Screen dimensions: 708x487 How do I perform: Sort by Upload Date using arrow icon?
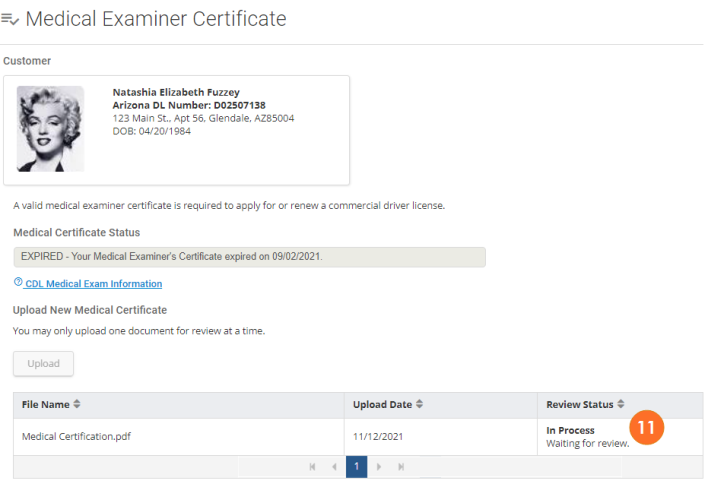pyautogui.click(x=418, y=404)
